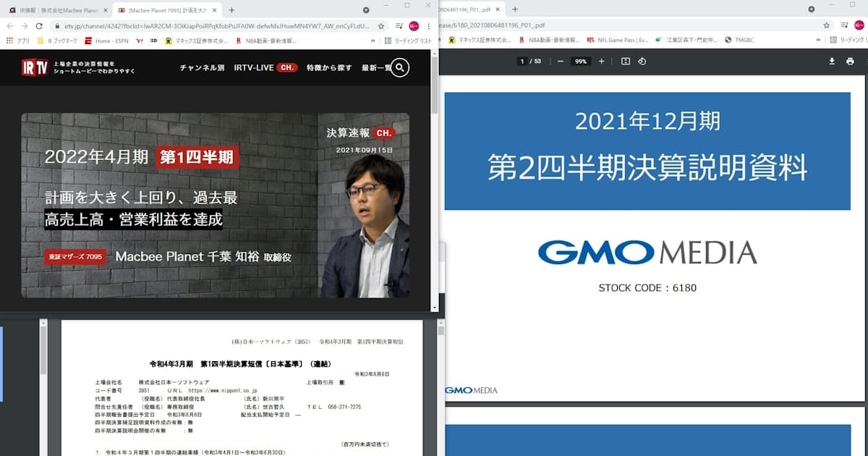Open 特徴から探す navigation link
The height and width of the screenshot is (456, 868).
[x=329, y=68]
